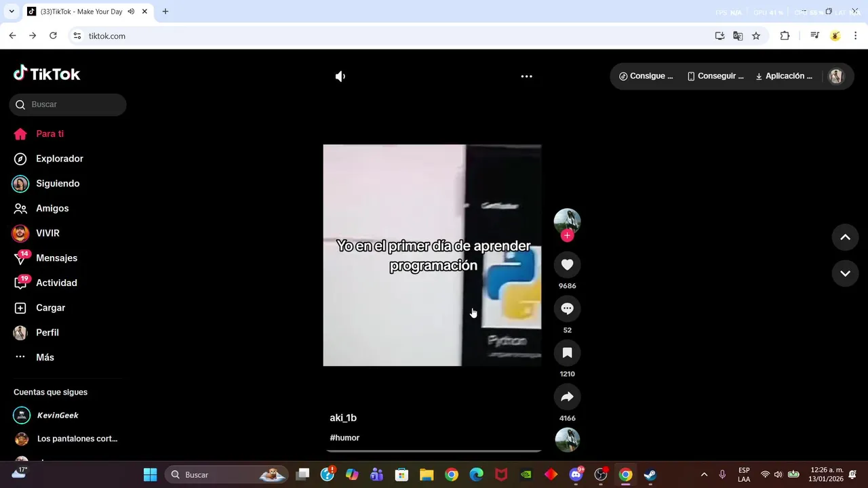This screenshot has width=868, height=488.
Task: Open the creator's avatar beside the video
Action: (x=568, y=221)
